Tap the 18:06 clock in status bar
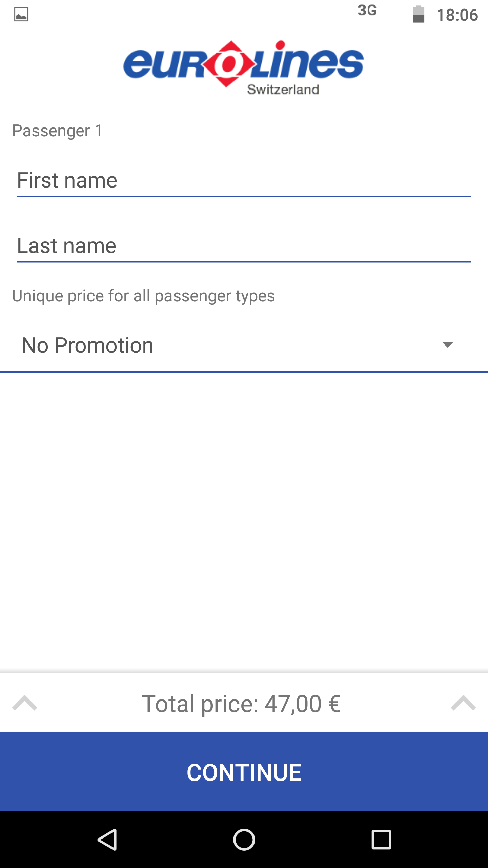The image size is (488, 868). (457, 15)
